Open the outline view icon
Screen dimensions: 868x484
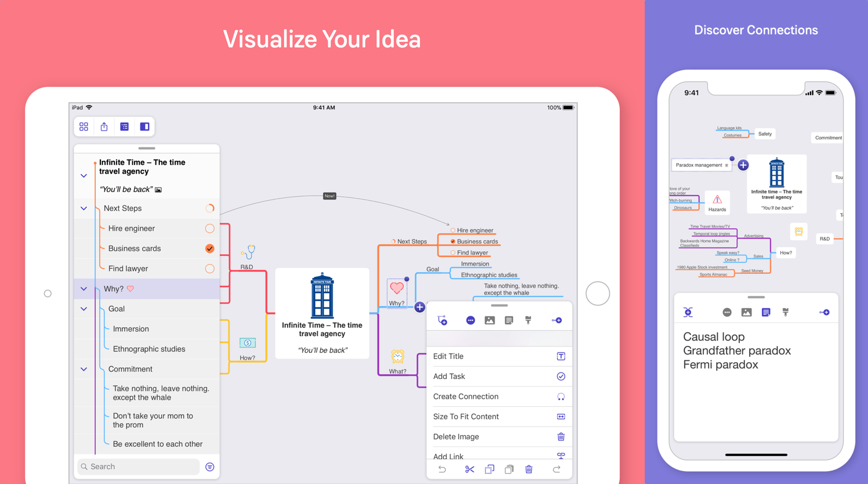click(x=124, y=126)
